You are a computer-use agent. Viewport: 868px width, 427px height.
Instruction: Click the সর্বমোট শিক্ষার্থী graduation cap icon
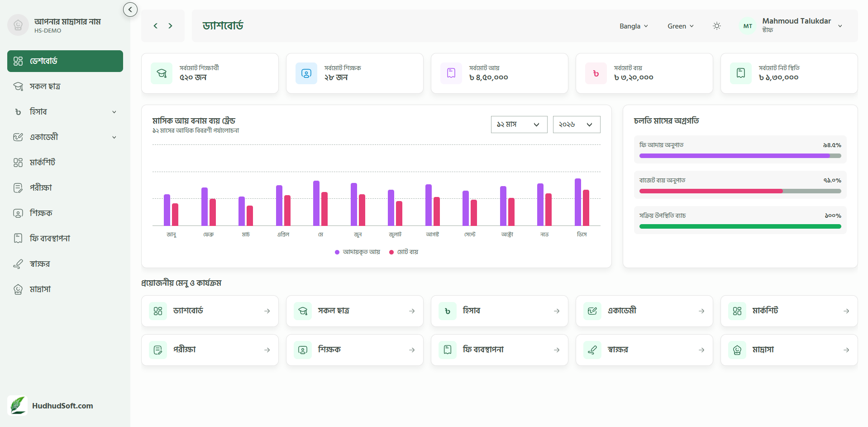[162, 73]
